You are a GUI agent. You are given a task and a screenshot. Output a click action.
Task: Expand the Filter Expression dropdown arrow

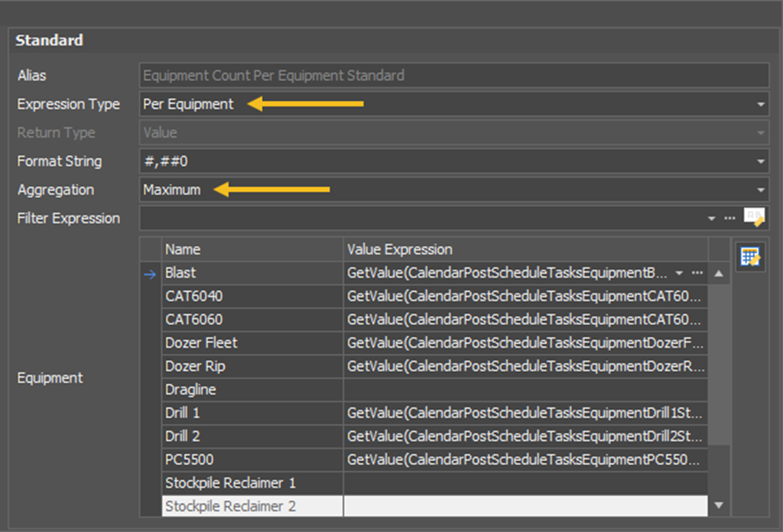(x=712, y=218)
